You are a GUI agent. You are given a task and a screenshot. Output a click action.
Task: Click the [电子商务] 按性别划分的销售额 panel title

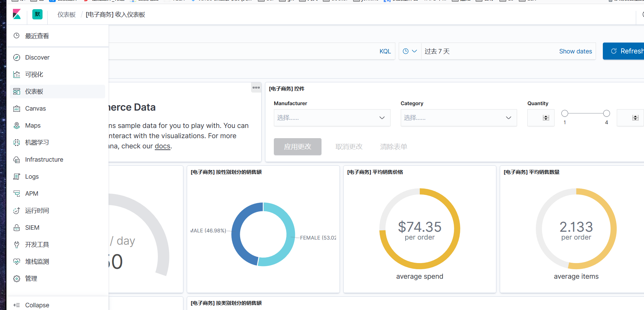(226, 172)
